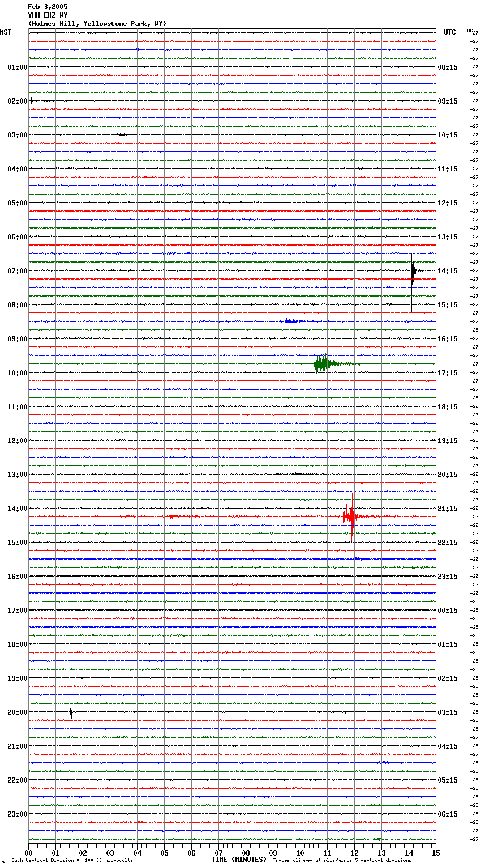The height and width of the screenshot is (868, 481).
Task: Select the "14:00" MST time label
Action: [x=17, y=509]
